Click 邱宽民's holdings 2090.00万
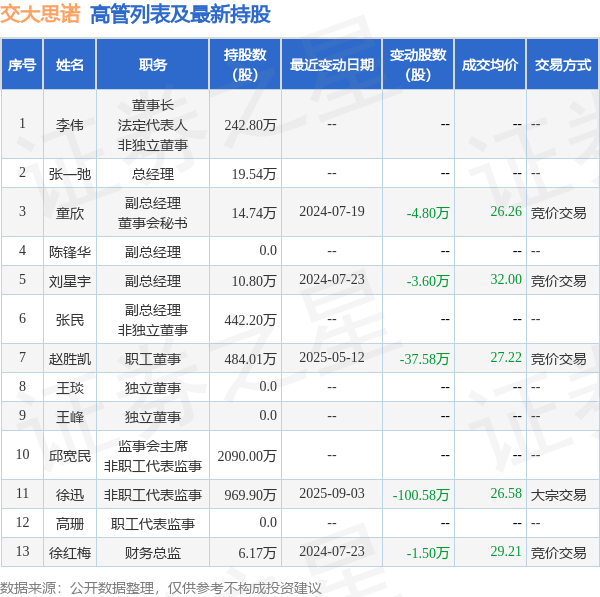 pyautogui.click(x=247, y=456)
